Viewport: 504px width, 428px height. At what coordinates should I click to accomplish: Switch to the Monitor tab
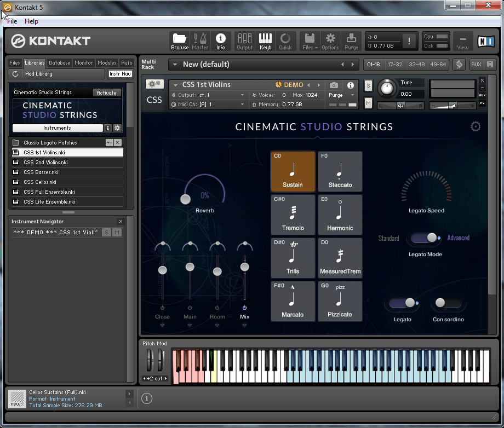[84, 63]
